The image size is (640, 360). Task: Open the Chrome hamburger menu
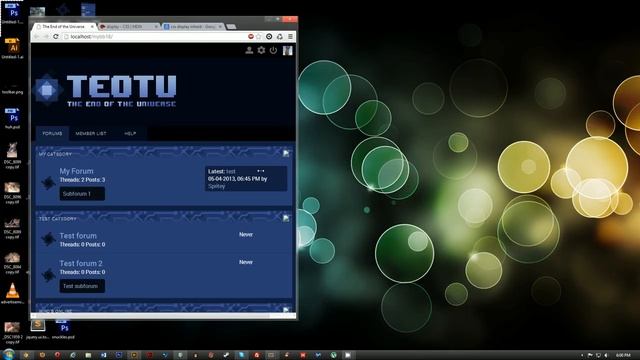pyautogui.click(x=290, y=37)
